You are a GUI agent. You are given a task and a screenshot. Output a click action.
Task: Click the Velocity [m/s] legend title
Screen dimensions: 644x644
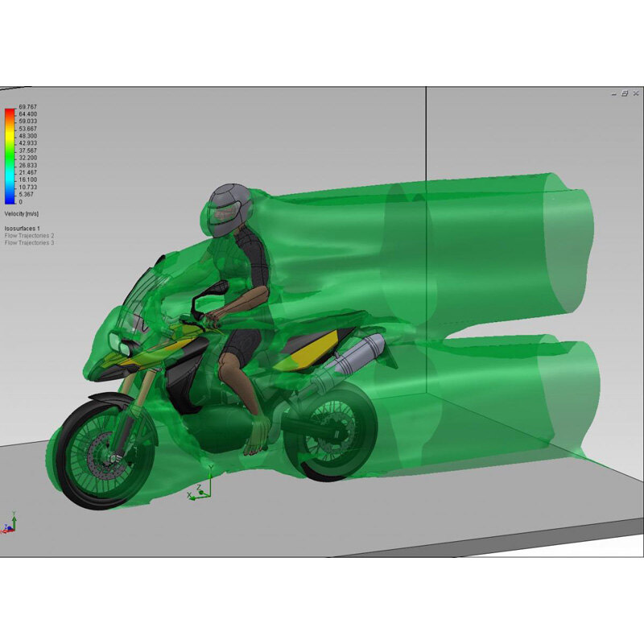[21, 214]
